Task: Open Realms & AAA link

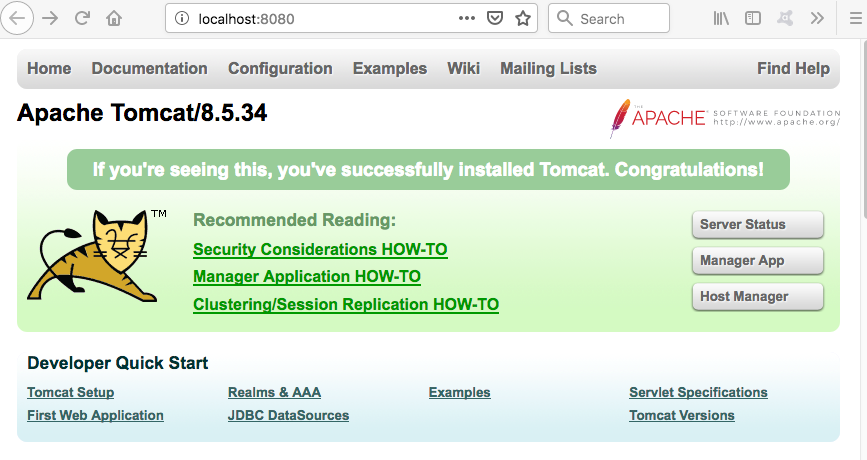Action: click(274, 393)
